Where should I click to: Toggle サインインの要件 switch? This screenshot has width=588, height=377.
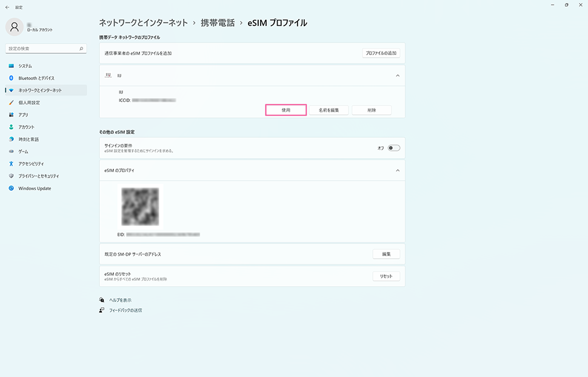(x=394, y=148)
